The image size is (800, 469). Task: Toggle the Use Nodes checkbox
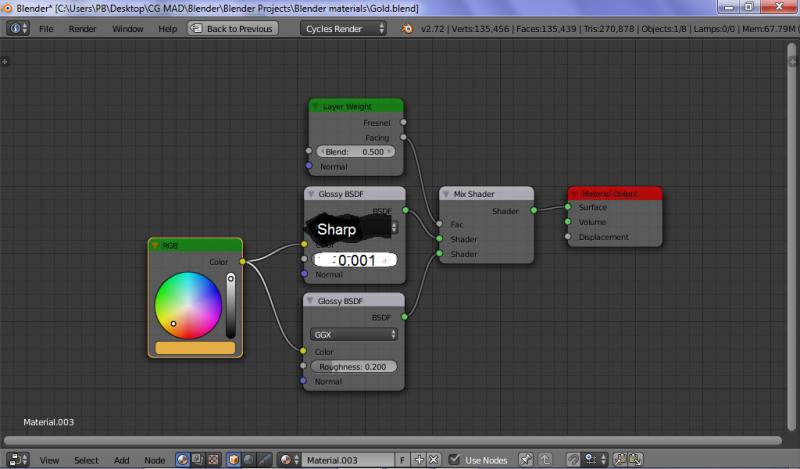point(455,460)
